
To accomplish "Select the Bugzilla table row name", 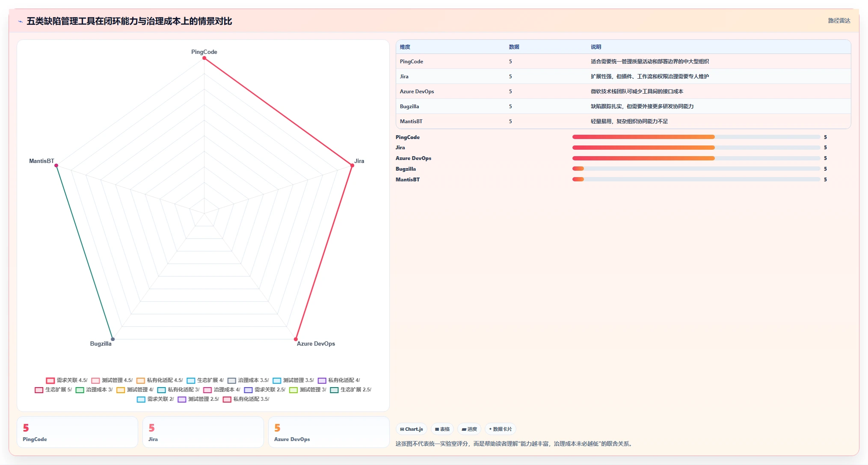I will [409, 107].
